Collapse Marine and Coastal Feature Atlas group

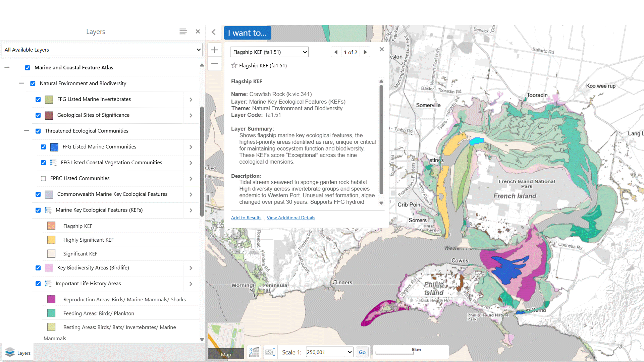click(x=7, y=67)
